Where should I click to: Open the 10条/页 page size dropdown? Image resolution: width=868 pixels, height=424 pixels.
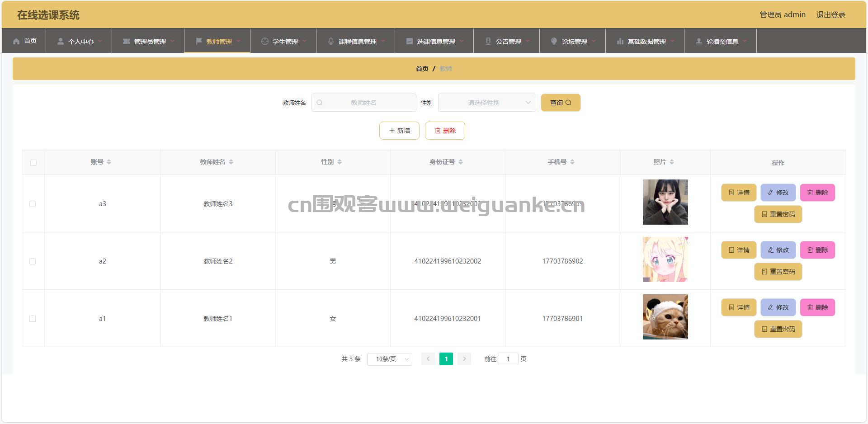tap(389, 359)
